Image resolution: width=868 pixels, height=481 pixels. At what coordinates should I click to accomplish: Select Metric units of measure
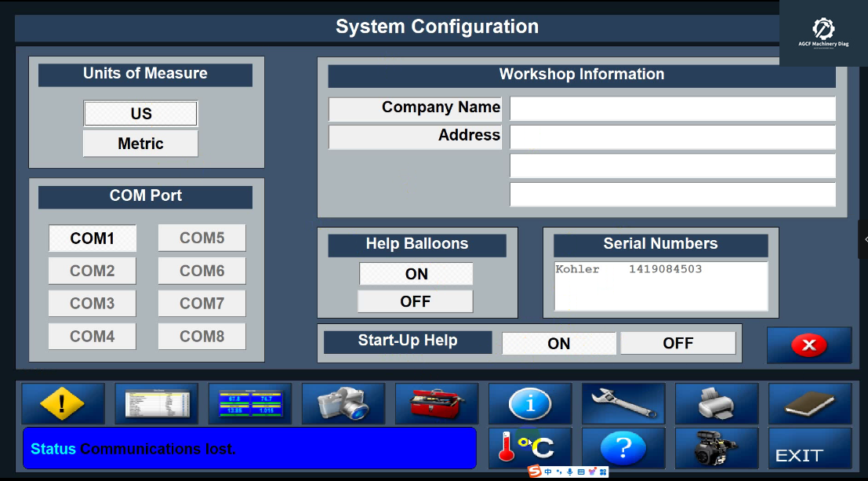point(140,144)
